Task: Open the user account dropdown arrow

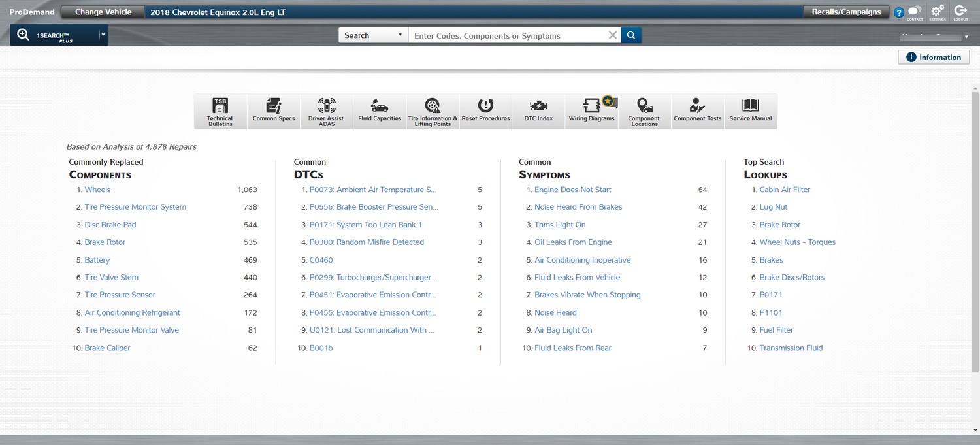Action: [x=966, y=37]
